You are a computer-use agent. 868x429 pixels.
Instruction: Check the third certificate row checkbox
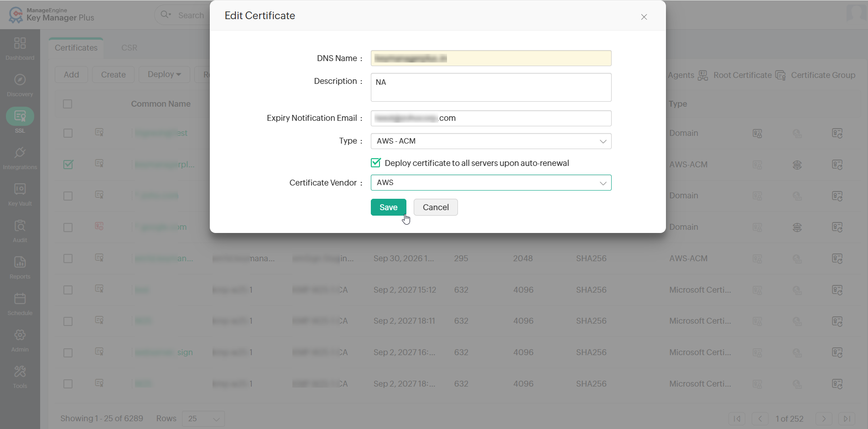point(68,196)
